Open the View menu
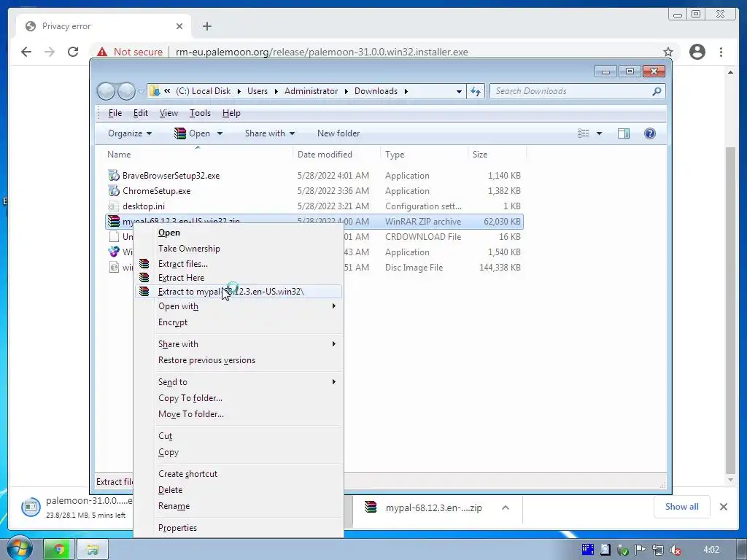The height and width of the screenshot is (560, 747). 169,113
